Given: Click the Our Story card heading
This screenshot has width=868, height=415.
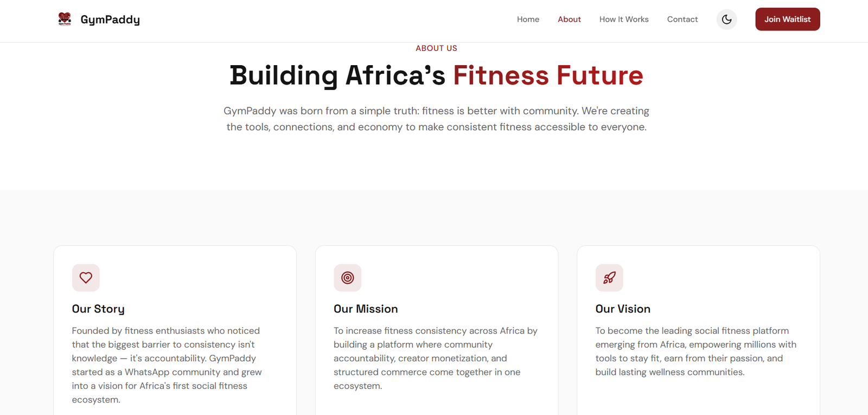Looking at the screenshot, I should [x=98, y=309].
